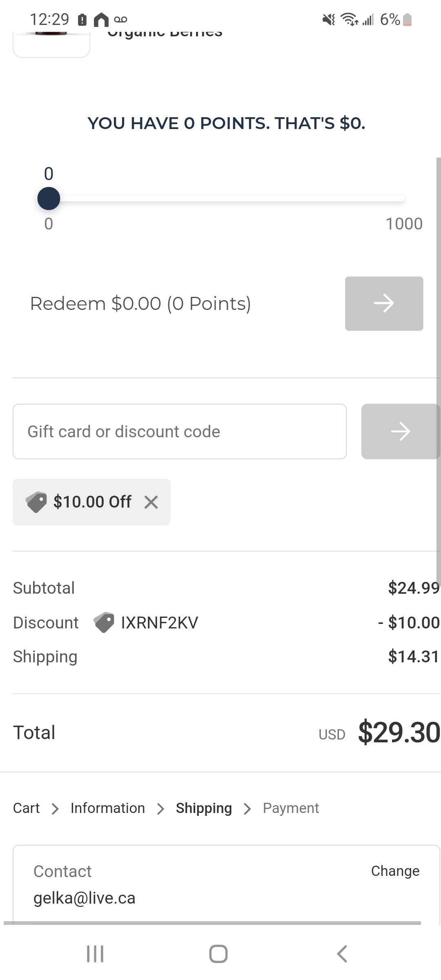Viewport: 441px width, 980px height.
Task: Focus the gift card or discount code field
Action: click(180, 431)
